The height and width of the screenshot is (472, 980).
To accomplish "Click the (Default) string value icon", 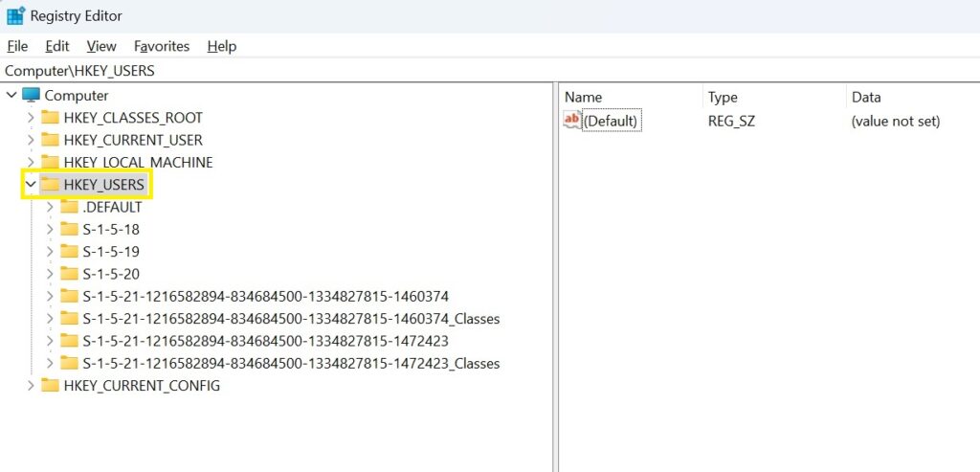I will pos(572,120).
